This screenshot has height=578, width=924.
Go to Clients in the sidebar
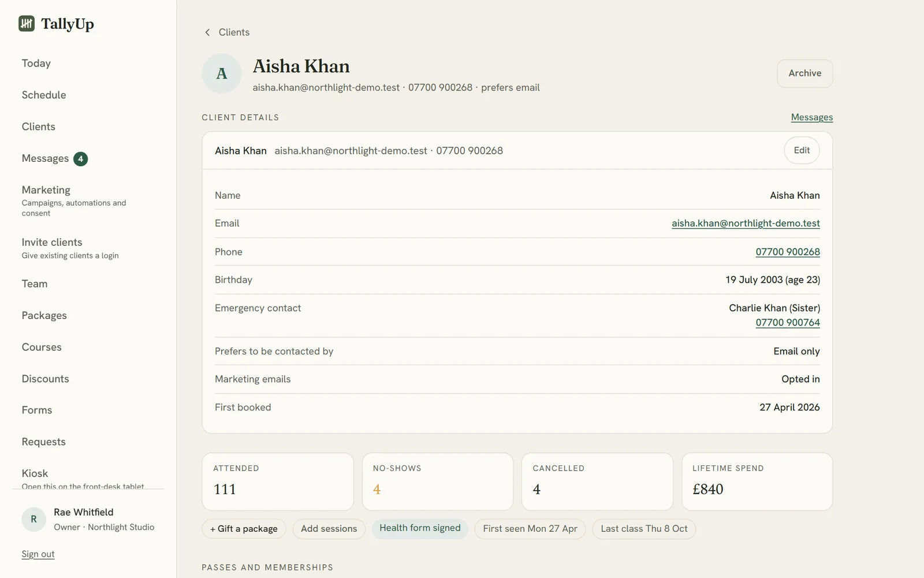[x=39, y=127]
